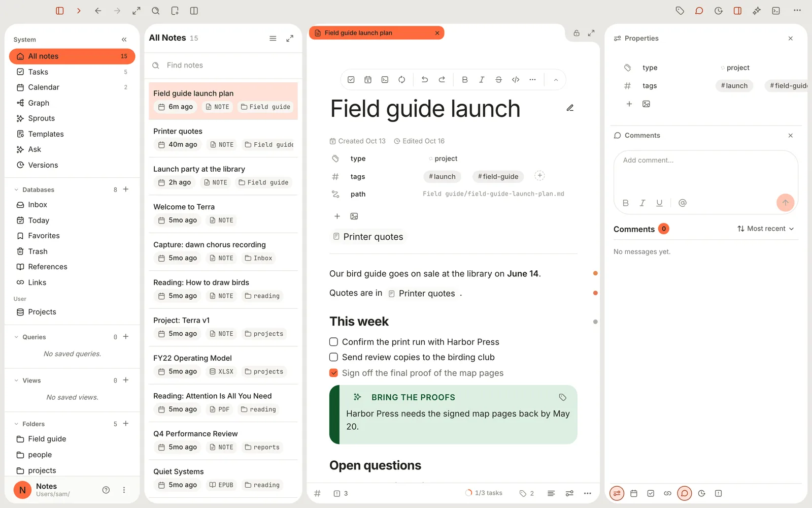Redo the edit in editor toolbar
Image resolution: width=812 pixels, height=508 pixels.
(x=442, y=80)
